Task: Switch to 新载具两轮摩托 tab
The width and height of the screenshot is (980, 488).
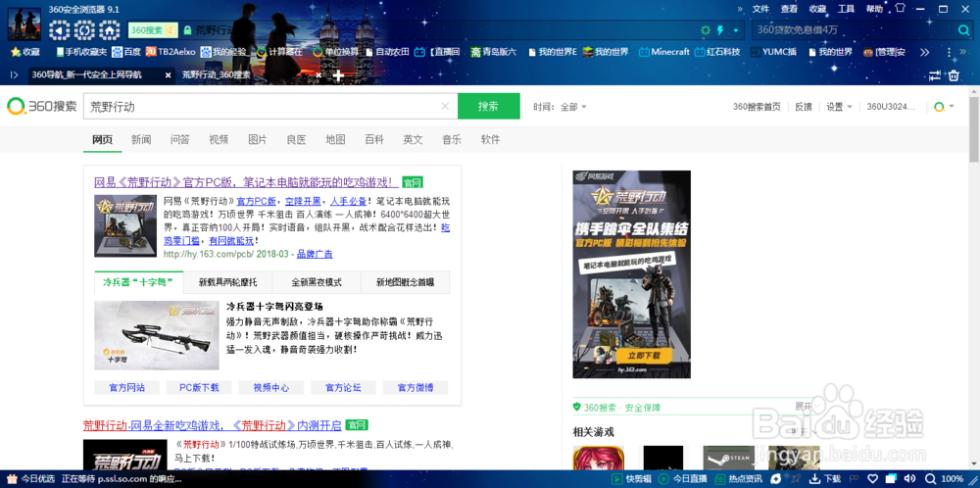Action: click(228, 282)
